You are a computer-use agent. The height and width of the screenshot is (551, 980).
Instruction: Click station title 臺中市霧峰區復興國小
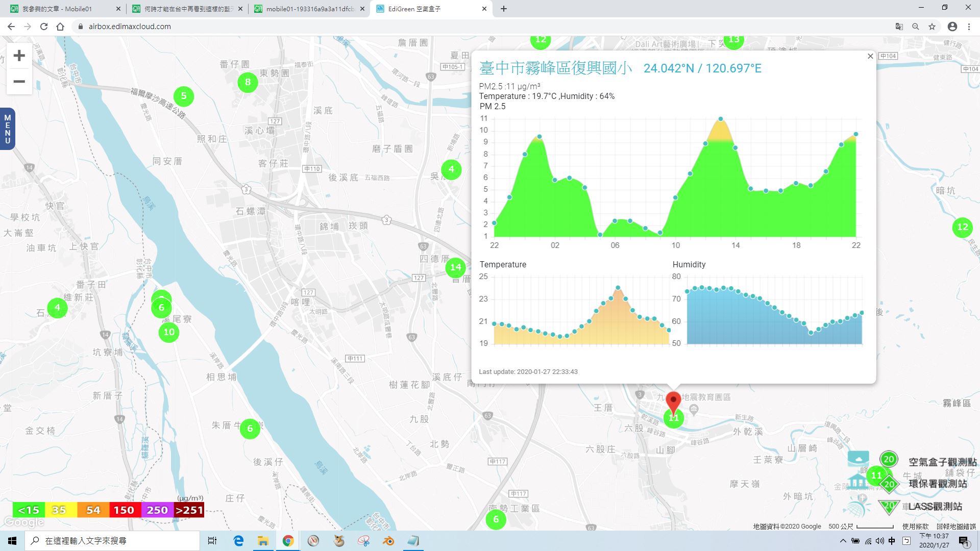pyautogui.click(x=556, y=68)
